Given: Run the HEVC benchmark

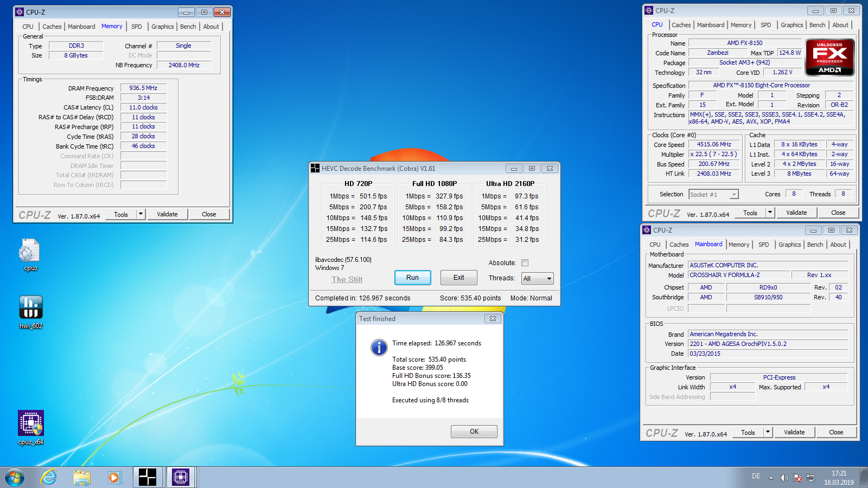Looking at the screenshot, I should [412, 278].
